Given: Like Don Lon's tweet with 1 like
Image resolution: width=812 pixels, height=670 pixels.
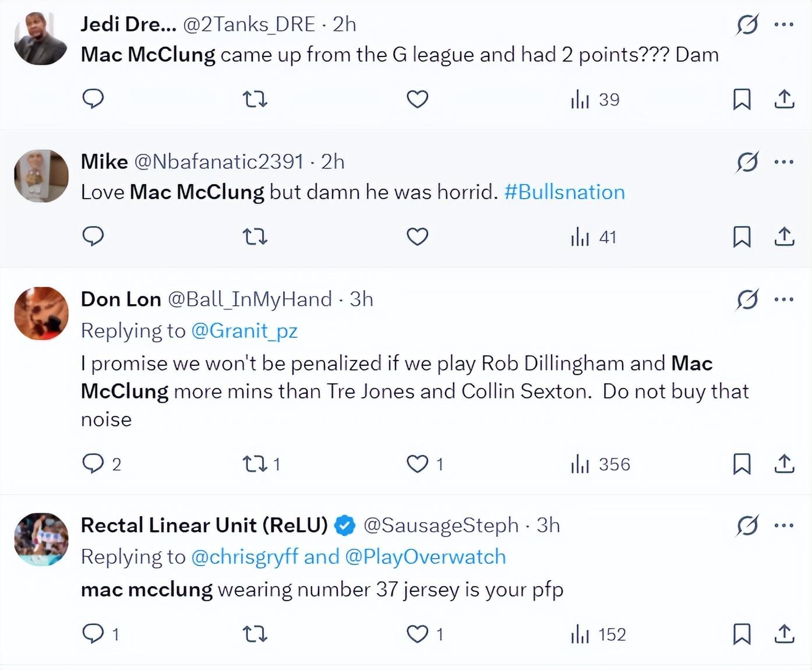Looking at the screenshot, I should coord(417,464).
